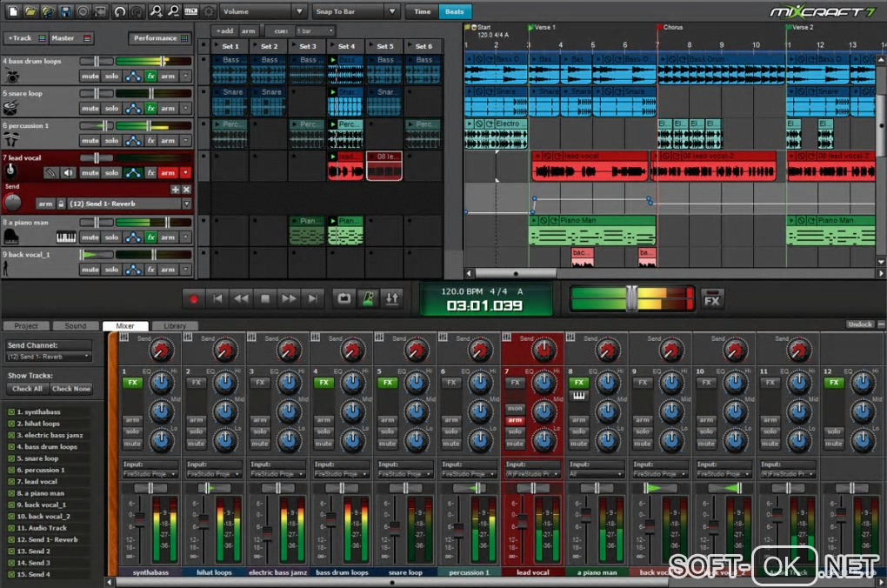
Task: Toggle the metronome icon in the transport bar
Action: [368, 298]
